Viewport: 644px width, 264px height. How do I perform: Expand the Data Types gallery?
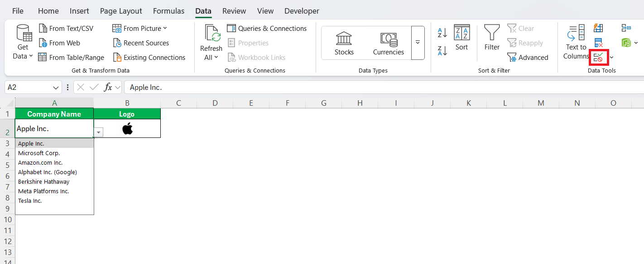418,43
